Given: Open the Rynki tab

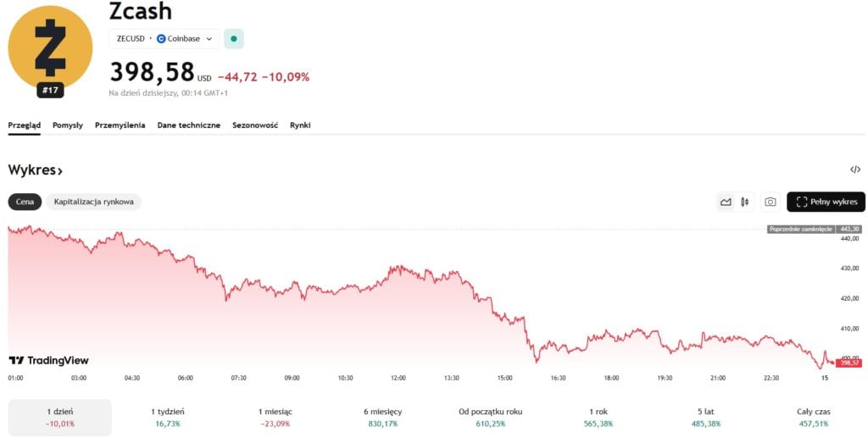Looking at the screenshot, I should (x=300, y=125).
